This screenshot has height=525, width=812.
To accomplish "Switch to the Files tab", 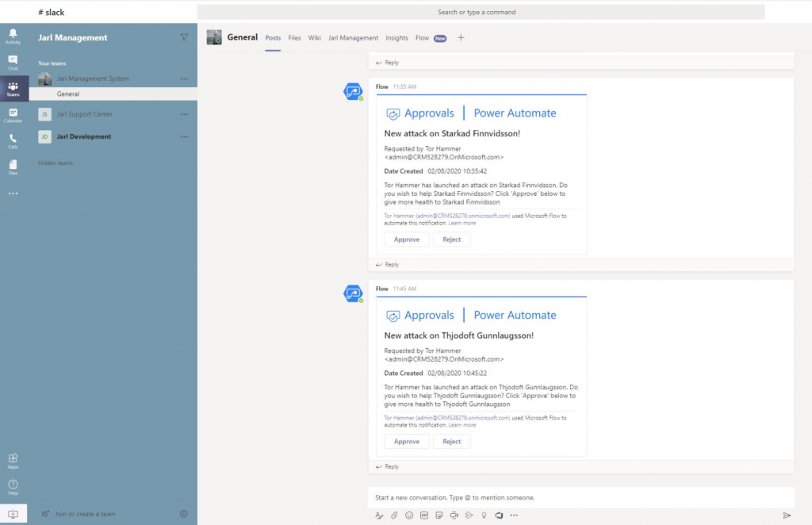I will click(x=294, y=38).
